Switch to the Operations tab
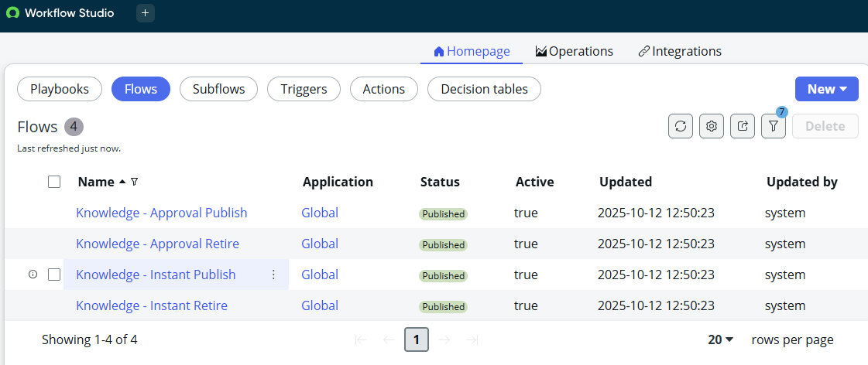The width and height of the screenshot is (868, 365). [574, 51]
